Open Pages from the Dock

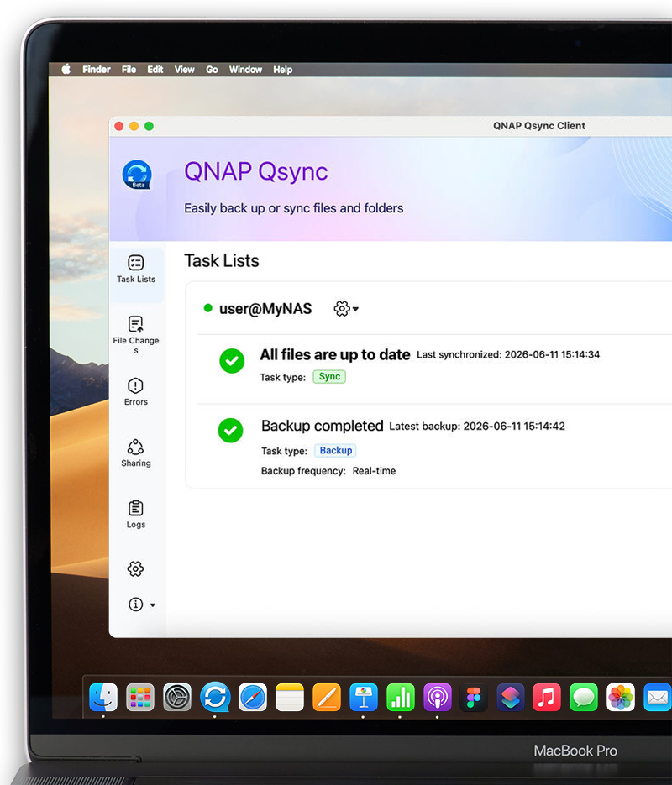(x=327, y=697)
